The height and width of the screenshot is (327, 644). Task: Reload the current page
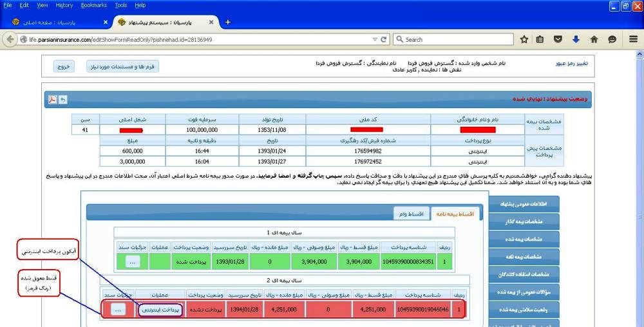coord(384,40)
